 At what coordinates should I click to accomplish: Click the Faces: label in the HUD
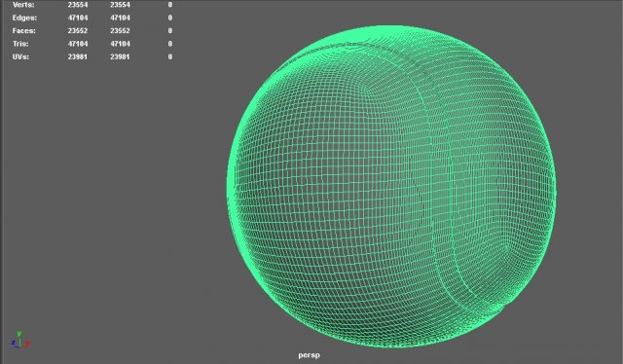click(23, 30)
